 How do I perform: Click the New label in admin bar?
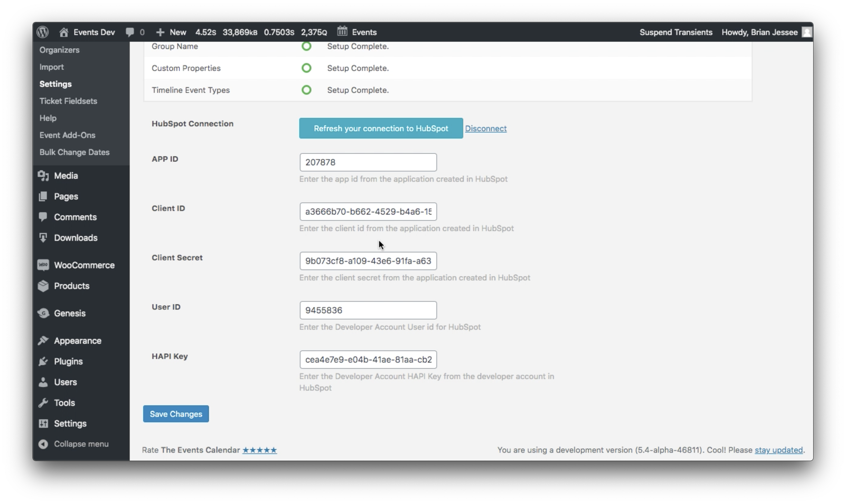(x=178, y=32)
